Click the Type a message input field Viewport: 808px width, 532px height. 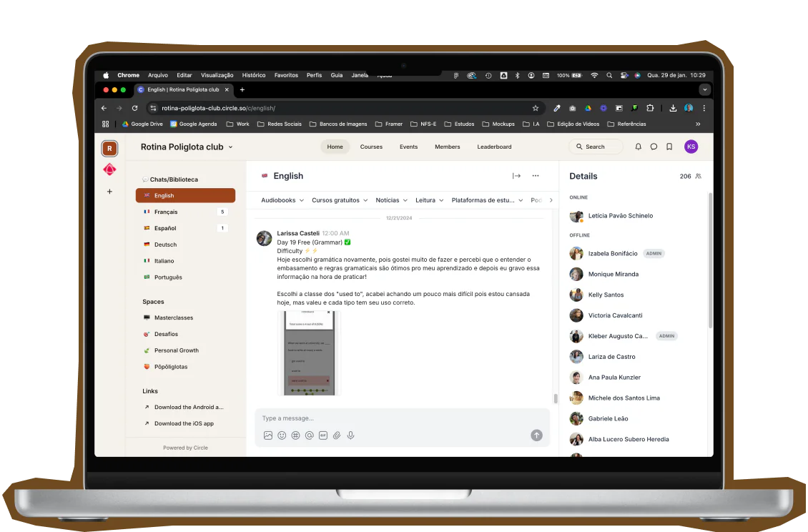tap(402, 418)
